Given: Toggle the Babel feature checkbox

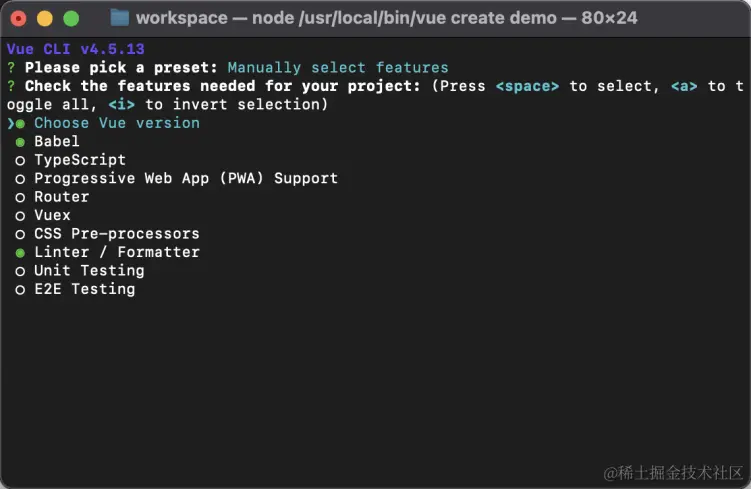Looking at the screenshot, I should point(20,142).
